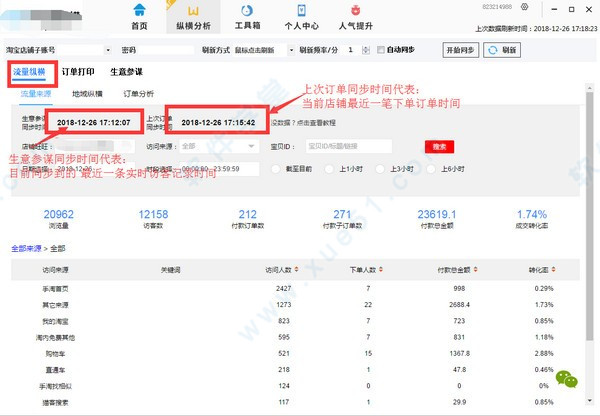Click the 猫客搜索 source row
The height and width of the screenshot is (416, 600).
[x=295, y=403]
